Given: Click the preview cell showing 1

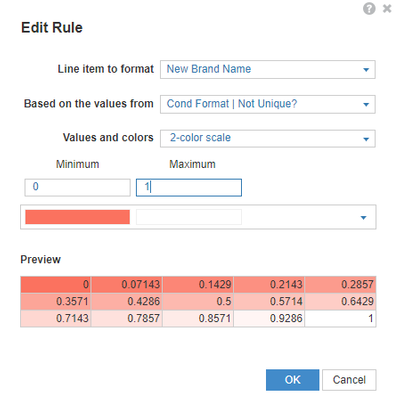Looking at the screenshot, I should coord(340,318).
